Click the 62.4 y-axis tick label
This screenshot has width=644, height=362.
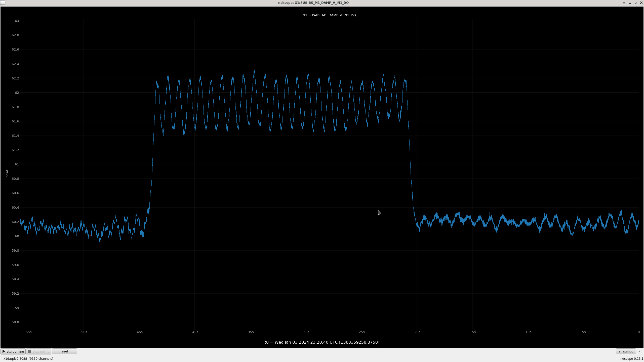point(15,64)
